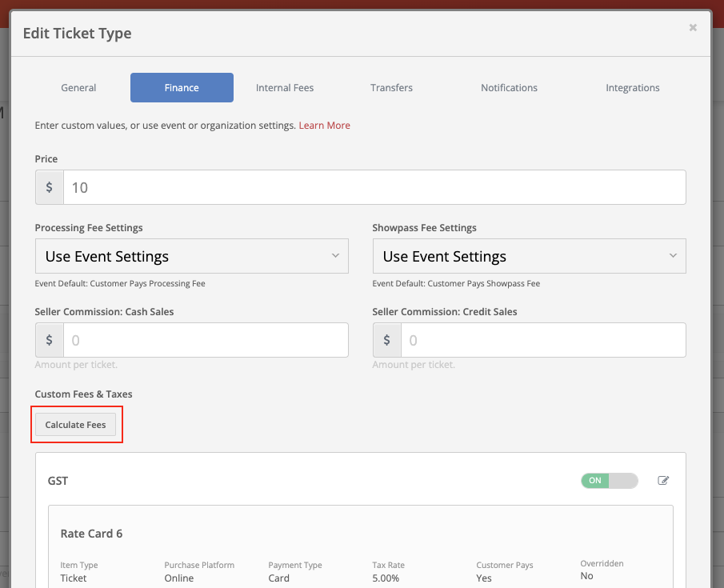Open Showpass Fee Settings dropdown

coord(529,256)
